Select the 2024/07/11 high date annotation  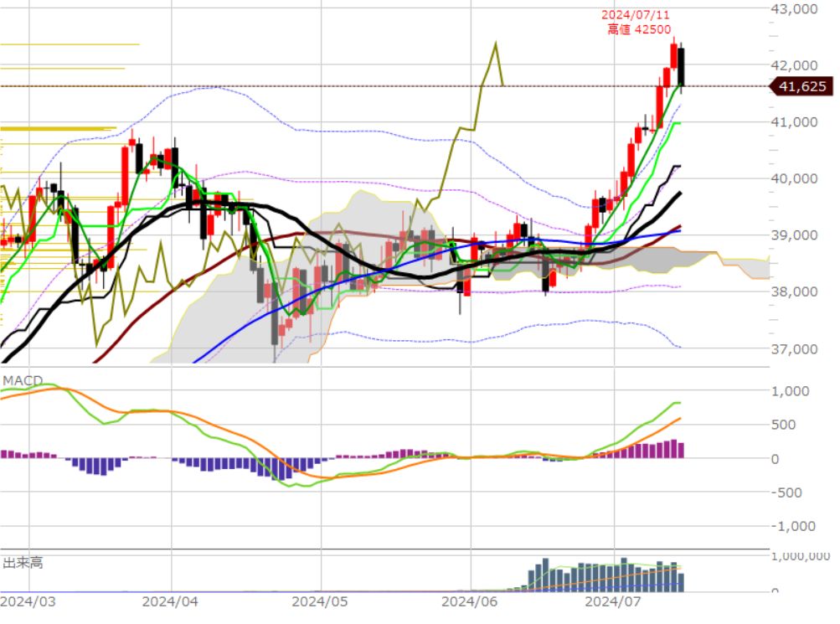(x=636, y=15)
